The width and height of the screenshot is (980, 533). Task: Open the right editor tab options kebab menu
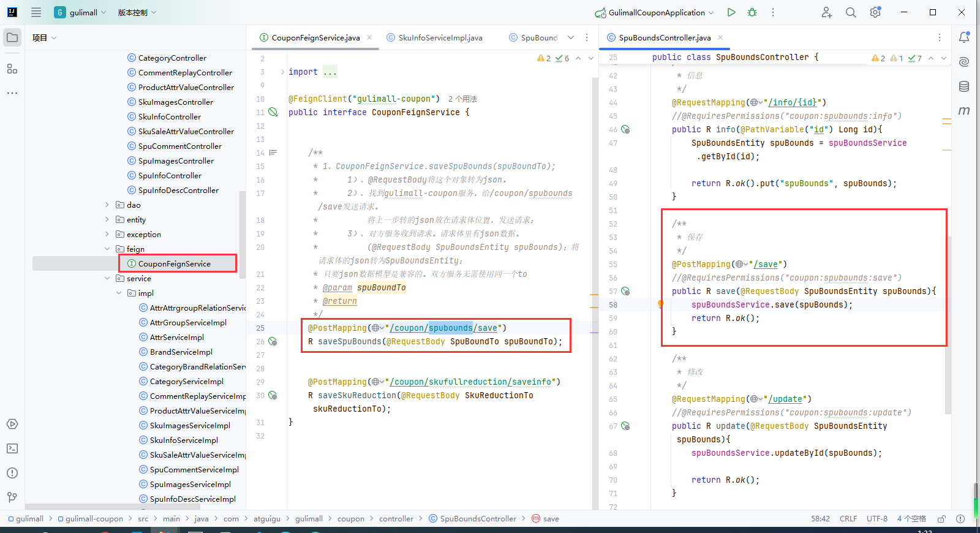coord(940,37)
